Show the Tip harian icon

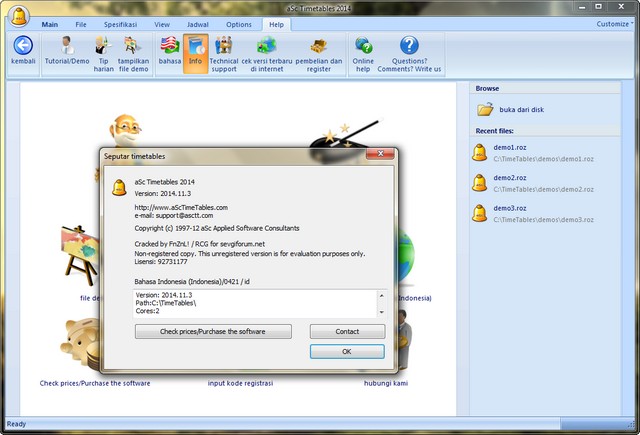coord(103,45)
